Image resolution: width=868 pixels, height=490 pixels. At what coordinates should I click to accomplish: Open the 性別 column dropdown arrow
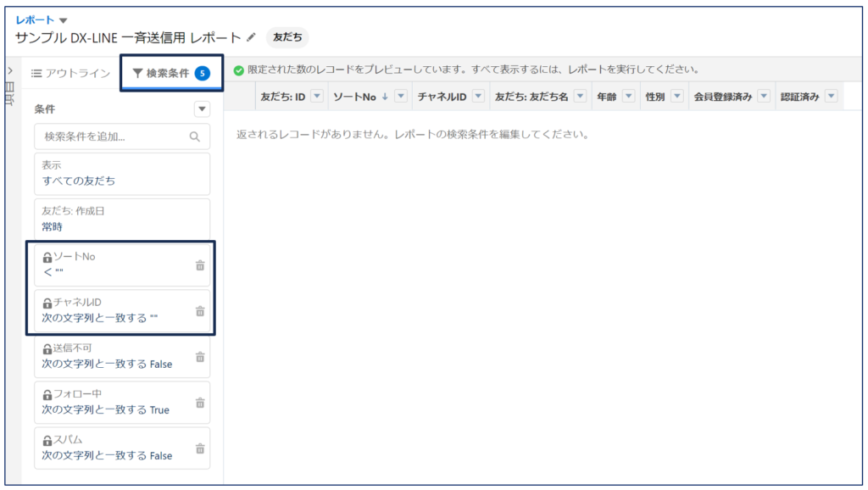pyautogui.click(x=676, y=97)
